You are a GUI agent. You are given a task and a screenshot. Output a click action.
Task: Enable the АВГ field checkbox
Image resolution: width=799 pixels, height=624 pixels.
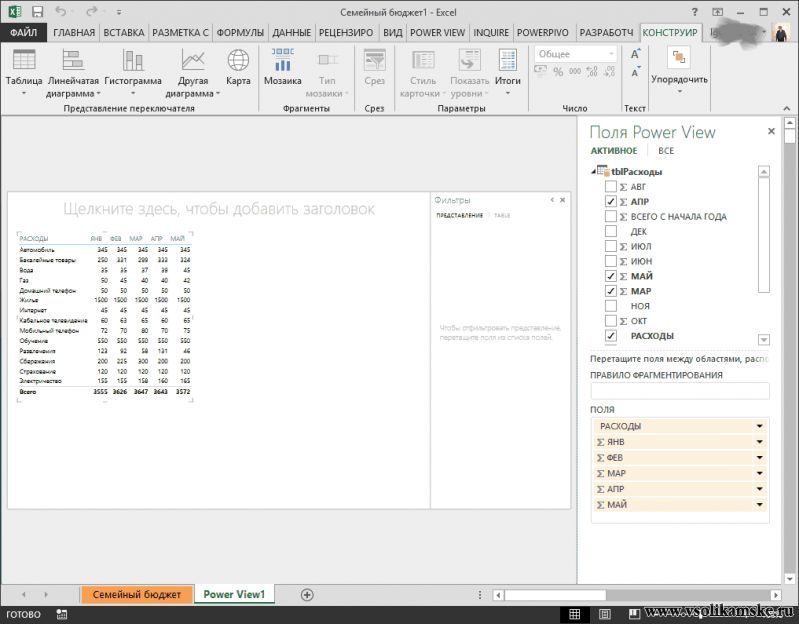click(x=611, y=187)
